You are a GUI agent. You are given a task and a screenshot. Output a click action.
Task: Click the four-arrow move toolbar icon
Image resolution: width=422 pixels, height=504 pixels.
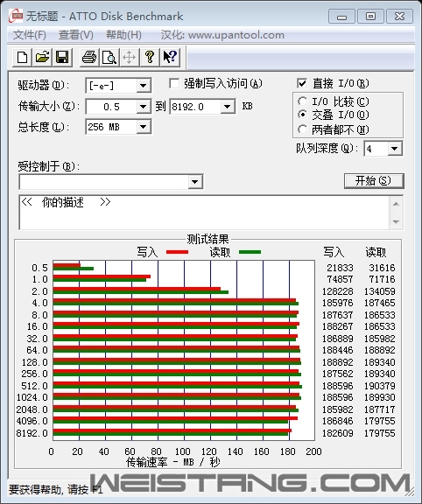click(130, 58)
